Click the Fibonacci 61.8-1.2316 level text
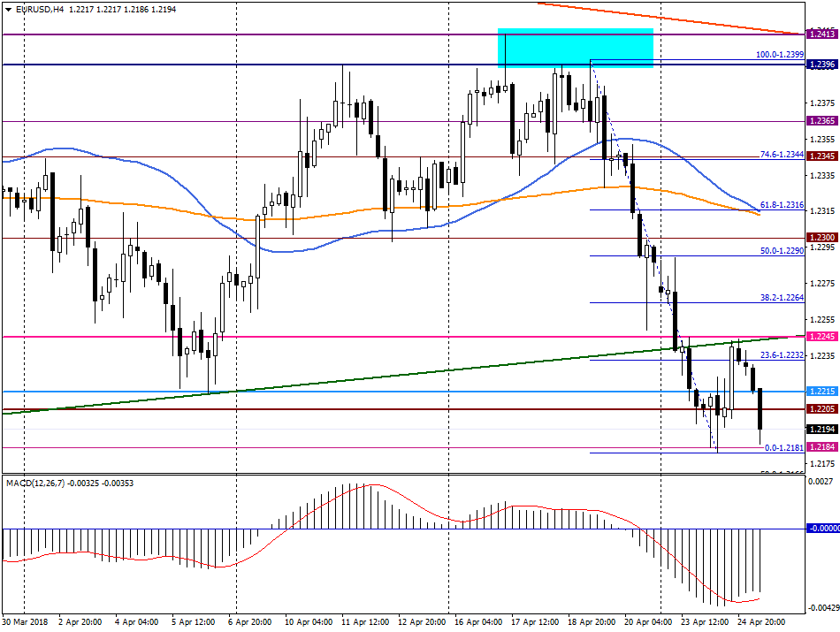The height and width of the screenshot is (632, 840). pyautogui.click(x=782, y=205)
